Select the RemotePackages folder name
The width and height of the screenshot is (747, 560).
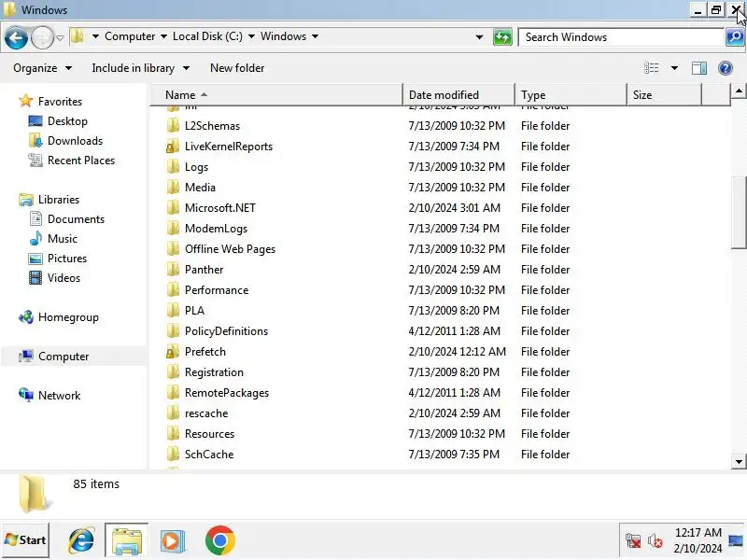tap(227, 392)
